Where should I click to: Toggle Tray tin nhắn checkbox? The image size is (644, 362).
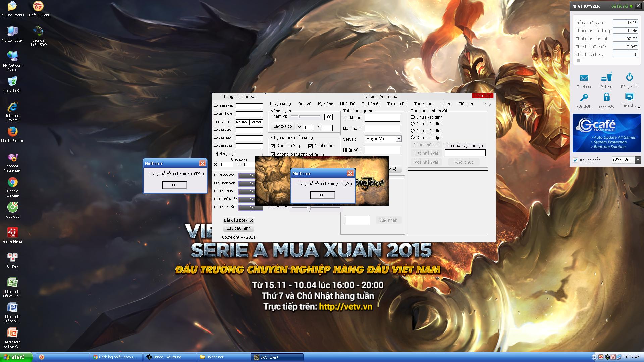575,160
